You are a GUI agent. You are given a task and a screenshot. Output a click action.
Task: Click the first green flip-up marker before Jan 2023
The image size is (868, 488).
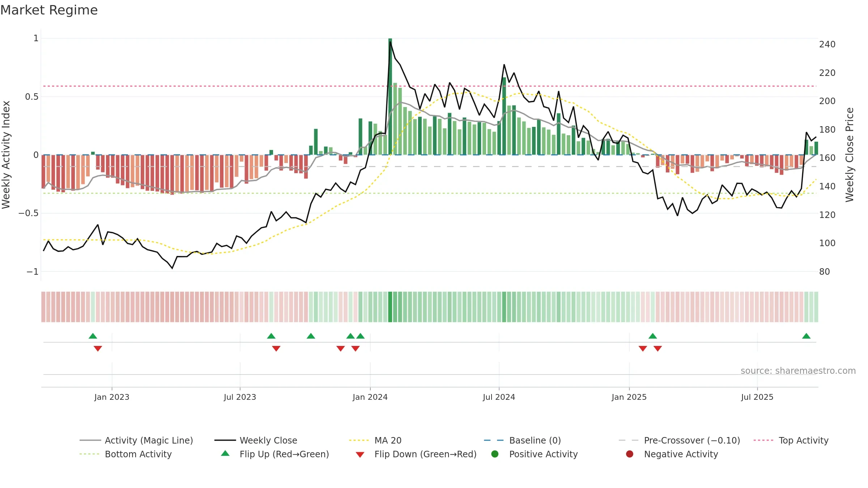point(93,336)
